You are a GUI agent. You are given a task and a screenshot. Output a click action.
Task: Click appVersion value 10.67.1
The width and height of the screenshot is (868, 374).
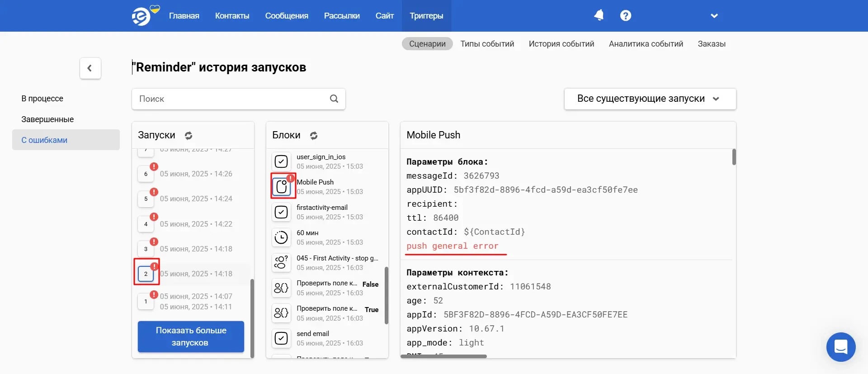(x=486, y=329)
